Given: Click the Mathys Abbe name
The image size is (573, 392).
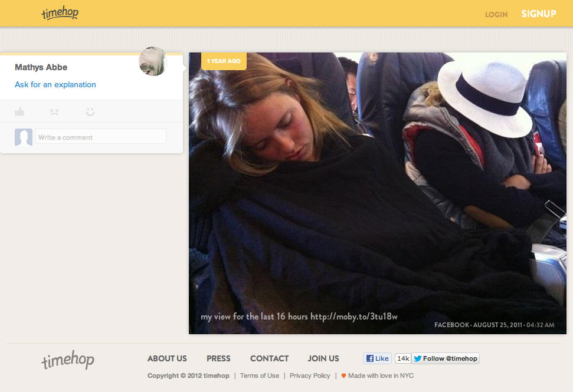Looking at the screenshot, I should (41, 67).
